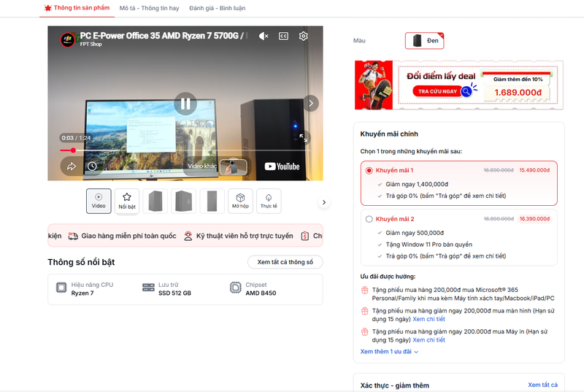Image resolution: width=584 pixels, height=392 pixels.
Task: Click the SSD storage icon
Action: coord(148,288)
